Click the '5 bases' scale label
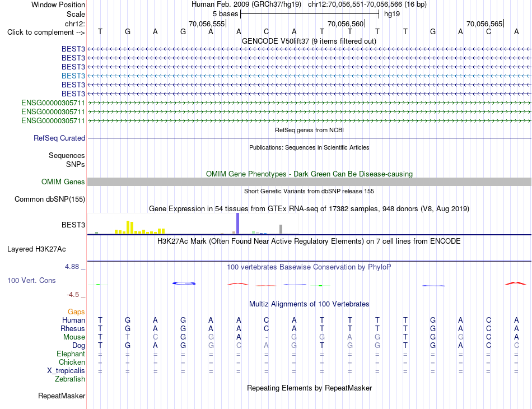Image resolution: width=532 pixels, height=409 pixels. click(225, 14)
